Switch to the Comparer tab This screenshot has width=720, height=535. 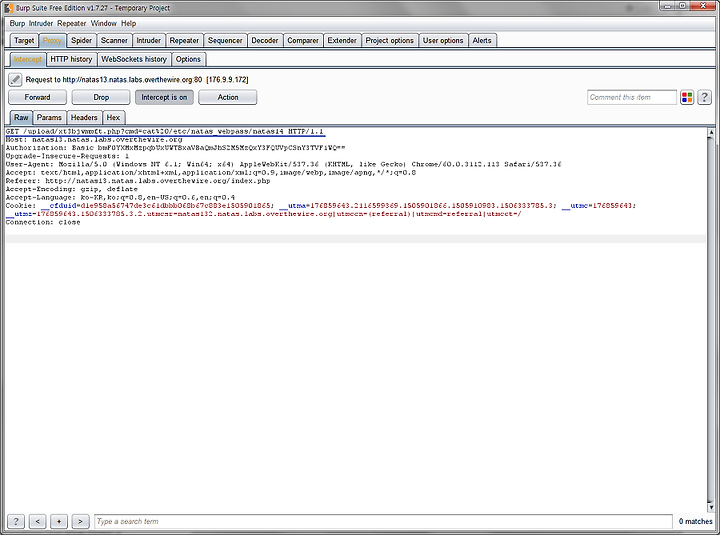(x=303, y=40)
